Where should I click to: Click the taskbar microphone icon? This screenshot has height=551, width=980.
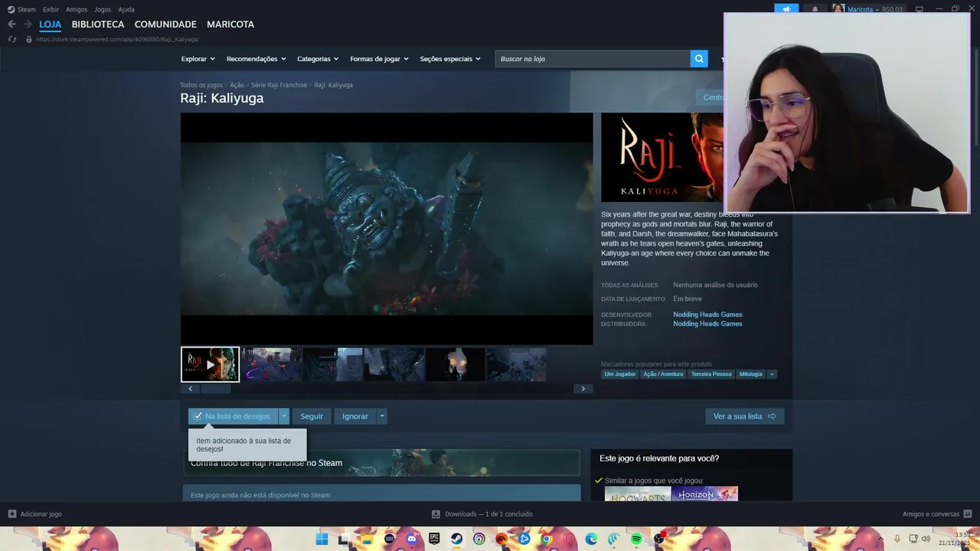pyautogui.click(x=897, y=539)
